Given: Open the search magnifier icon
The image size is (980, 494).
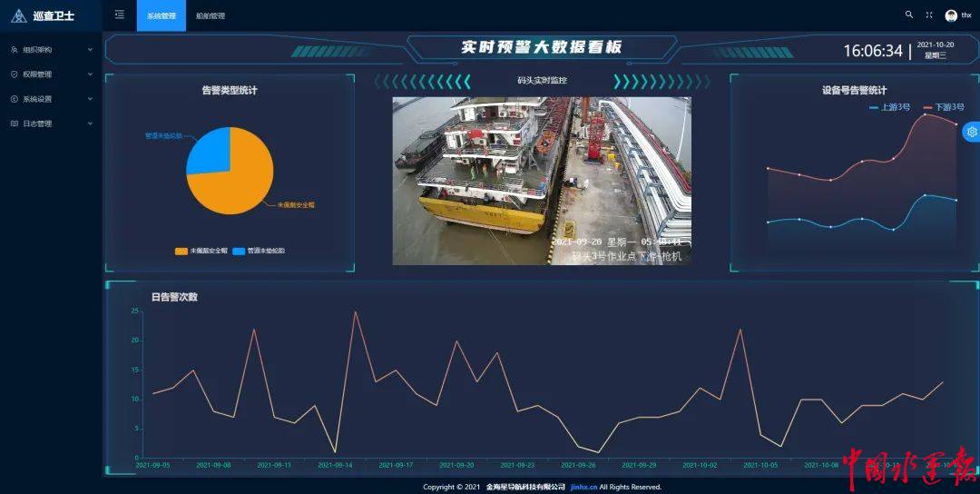Looking at the screenshot, I should pyautogui.click(x=909, y=15).
